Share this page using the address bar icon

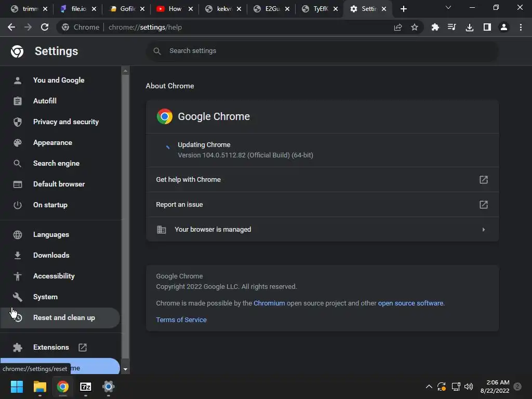point(398,27)
